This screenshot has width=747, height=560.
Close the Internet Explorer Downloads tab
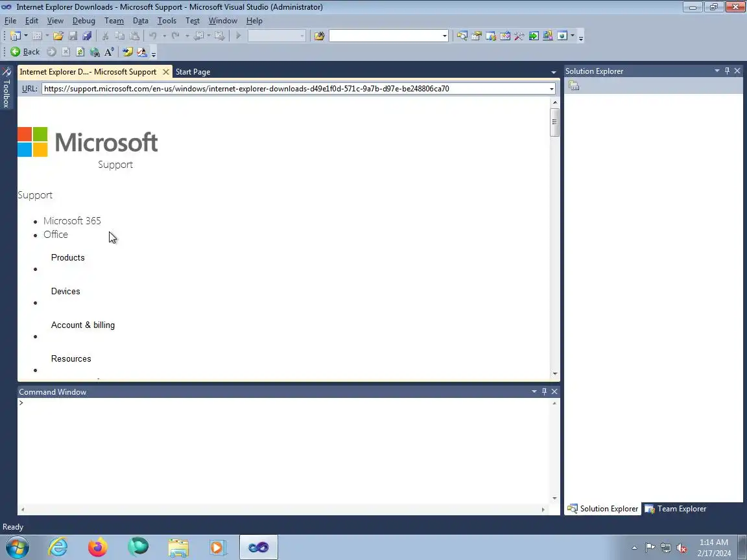pos(166,72)
